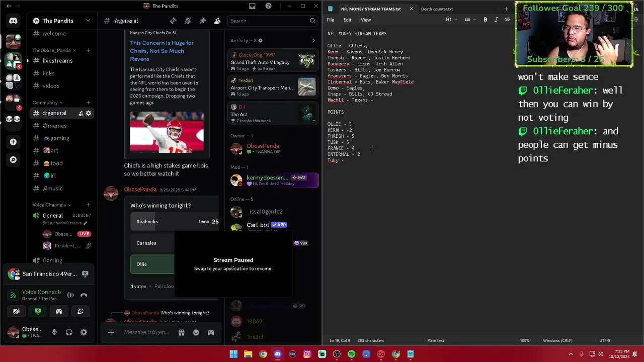Click the Message #general input box
644x362 pixels.
click(147, 332)
